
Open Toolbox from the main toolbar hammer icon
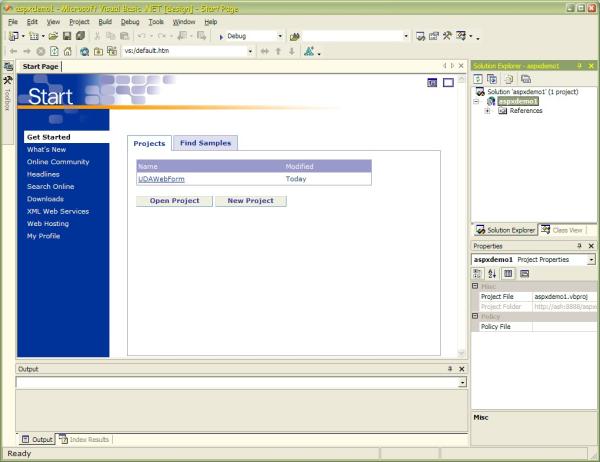pyautogui.click(x=447, y=36)
